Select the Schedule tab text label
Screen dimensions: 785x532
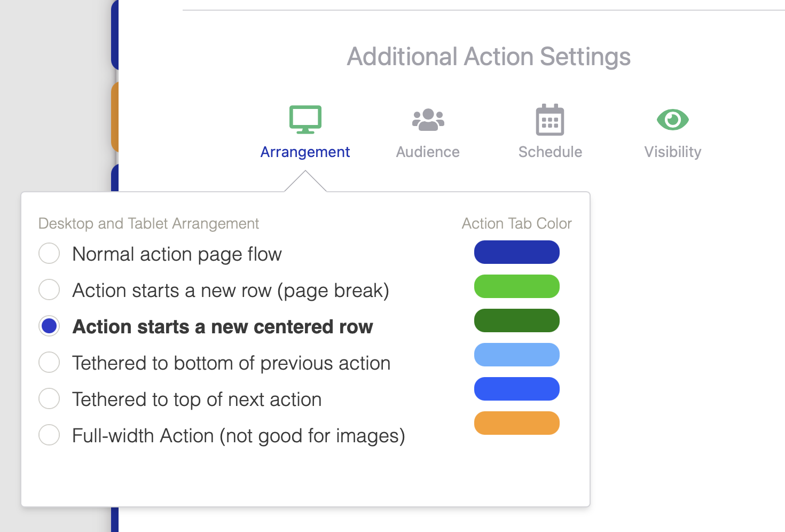pyautogui.click(x=550, y=152)
